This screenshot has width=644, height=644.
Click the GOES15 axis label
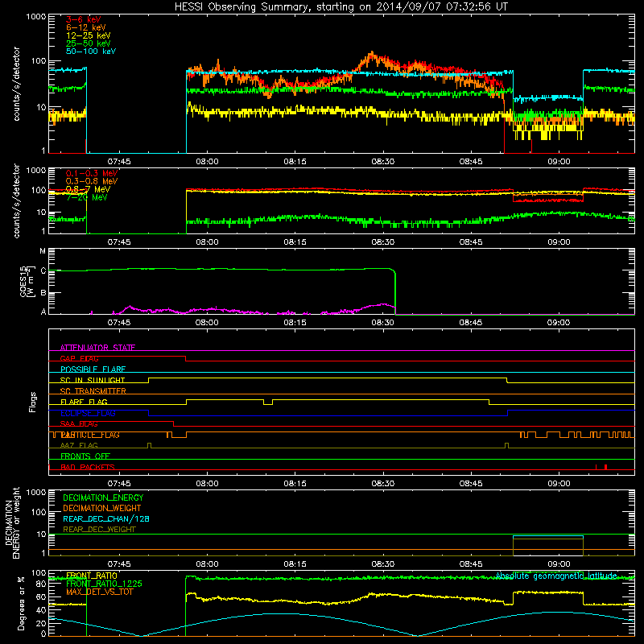coord(26,281)
